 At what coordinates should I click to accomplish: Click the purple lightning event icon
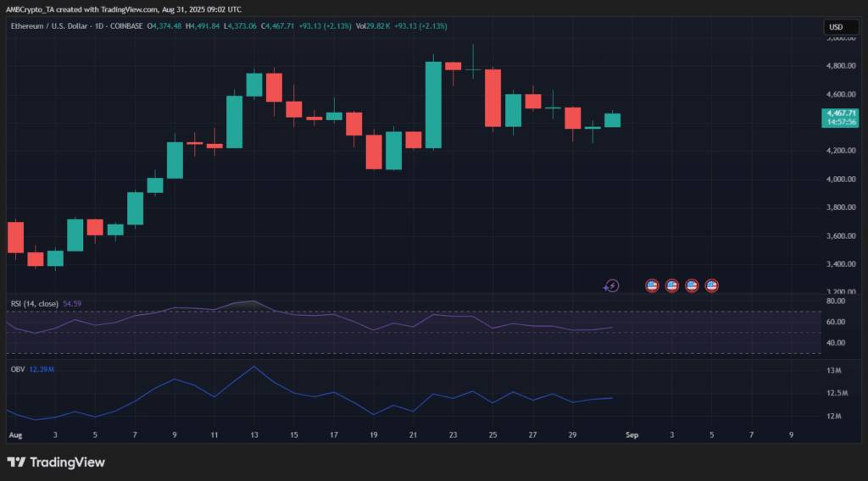(611, 286)
